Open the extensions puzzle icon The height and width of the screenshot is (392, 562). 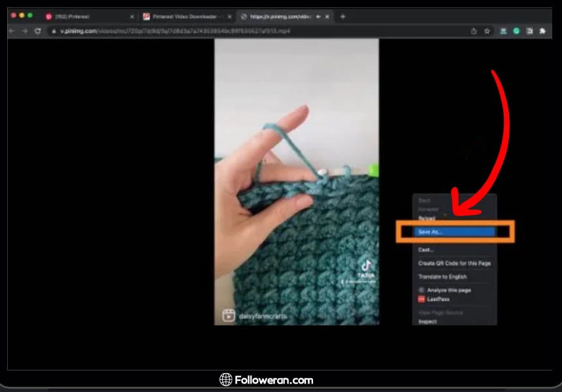click(x=541, y=31)
